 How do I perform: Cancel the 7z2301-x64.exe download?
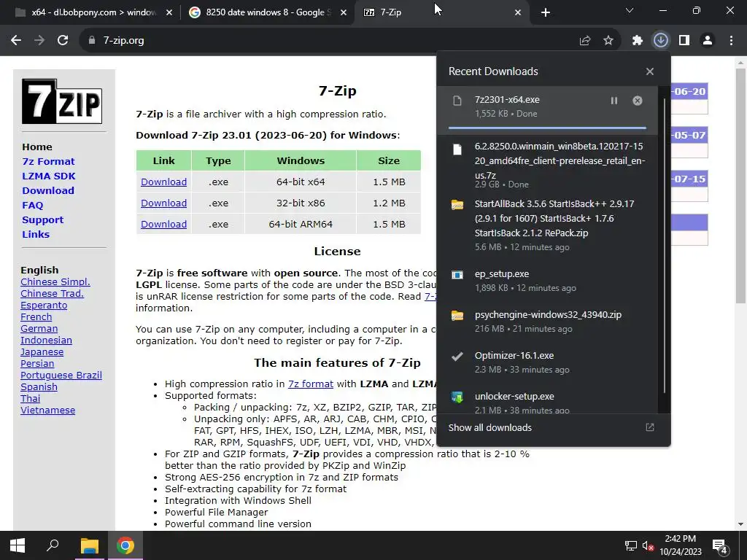click(x=638, y=101)
